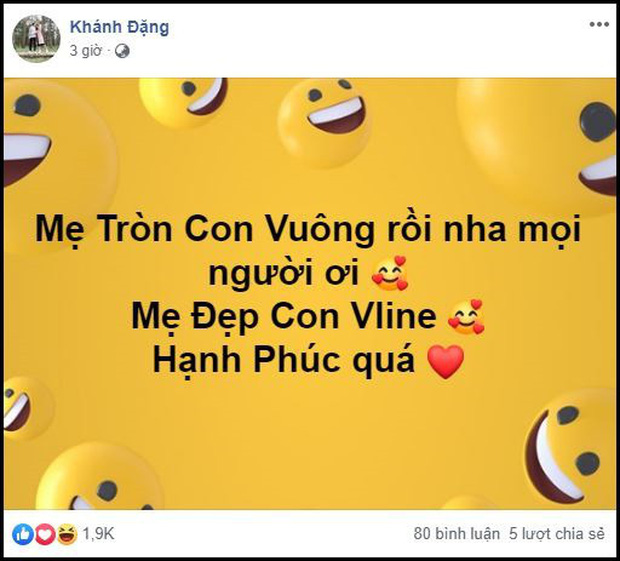This screenshot has width=620, height=561.
Task: Click the "Mẹ Đẹp Con Vline" text
Action: [x=284, y=317]
